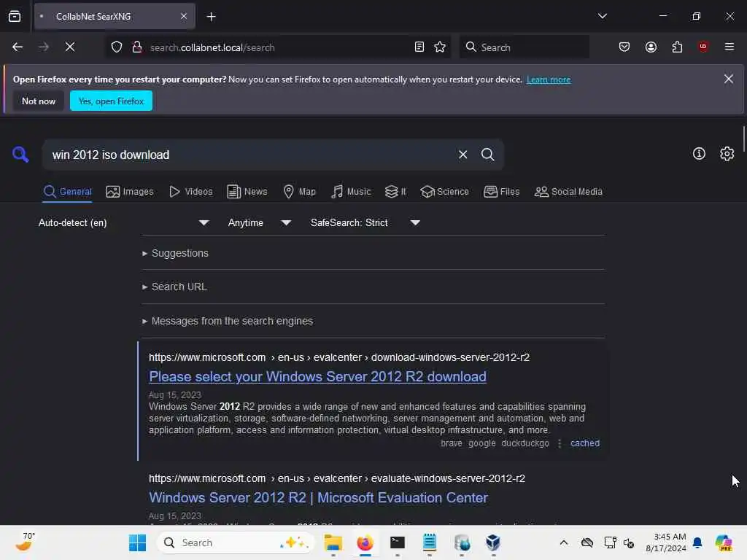Image resolution: width=747 pixels, height=560 pixels.
Task: Bookmark this page with the star icon
Action: (440, 47)
